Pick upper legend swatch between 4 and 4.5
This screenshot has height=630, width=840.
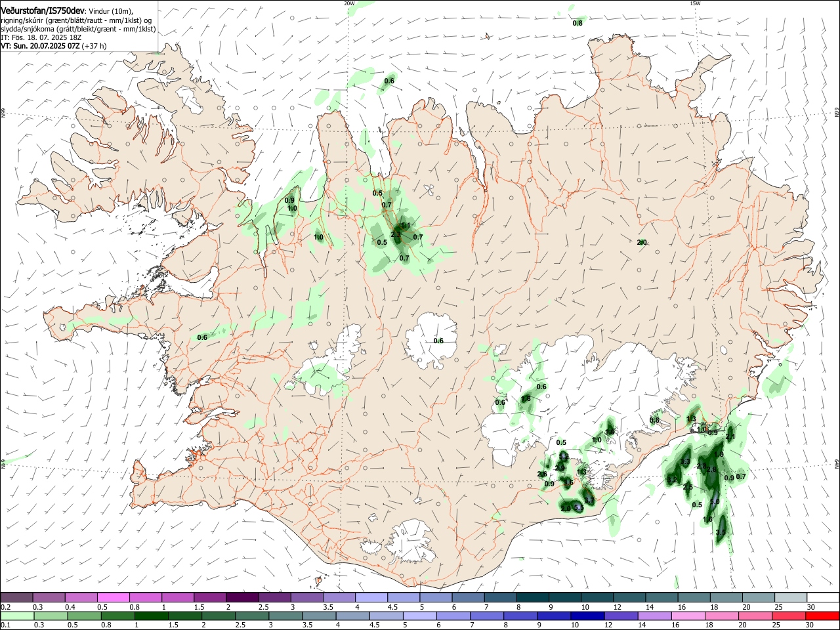371,598
